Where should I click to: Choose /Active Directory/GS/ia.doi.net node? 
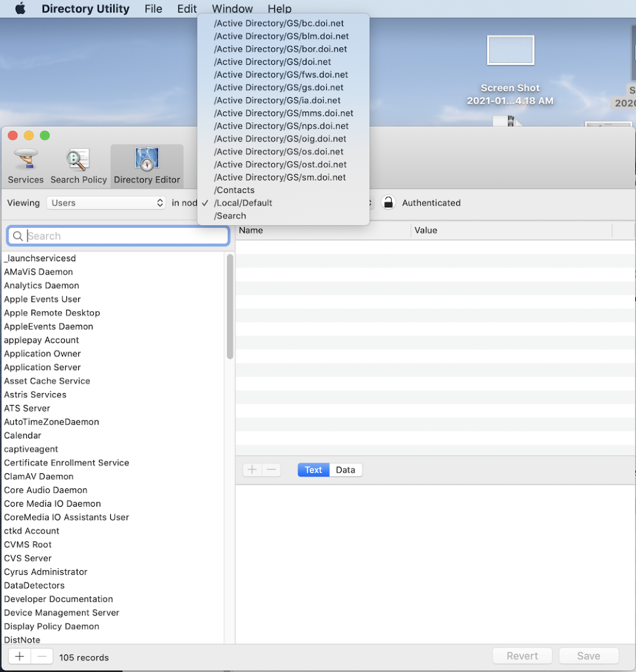coord(284,100)
